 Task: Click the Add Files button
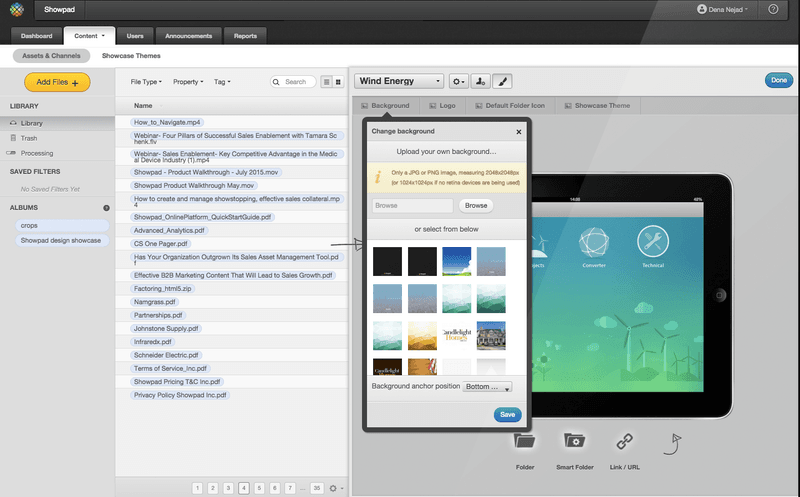click(x=57, y=82)
